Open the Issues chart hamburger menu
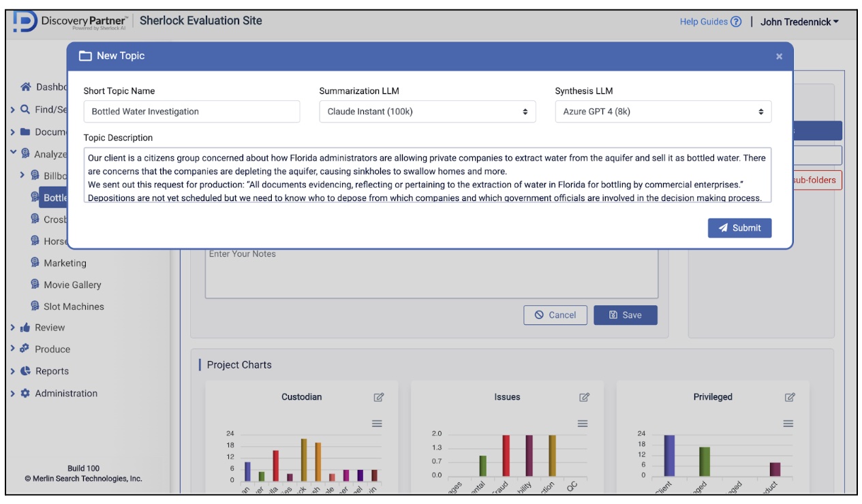This screenshot has width=862, height=504. [583, 424]
